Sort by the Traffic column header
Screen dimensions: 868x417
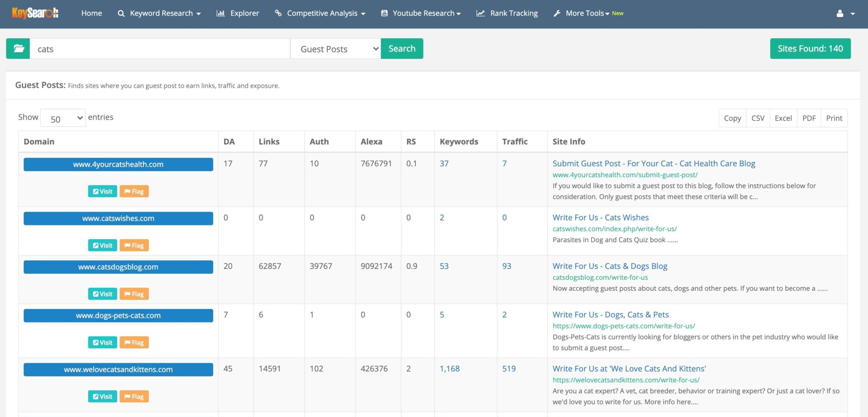[x=522, y=141]
